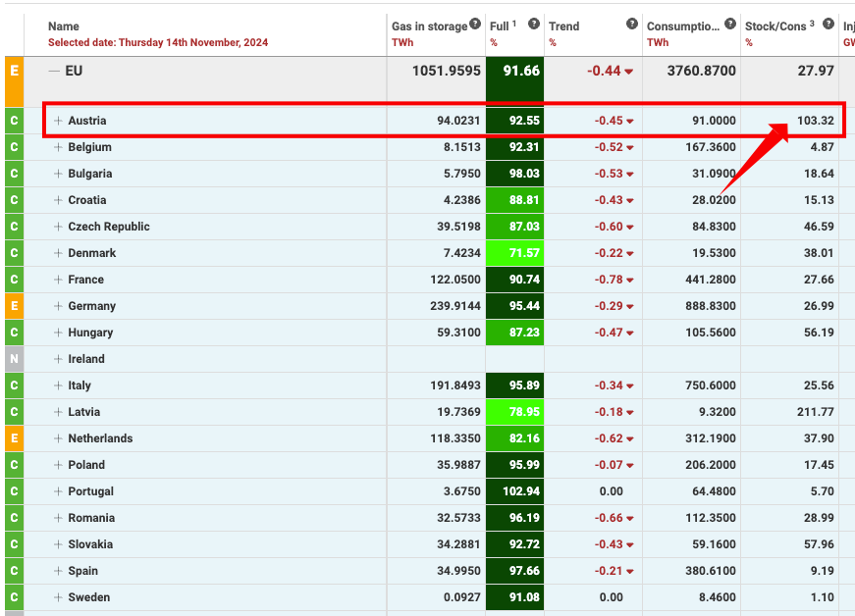The image size is (855, 616).
Task: Click the Name column header
Action: pyautogui.click(x=63, y=26)
